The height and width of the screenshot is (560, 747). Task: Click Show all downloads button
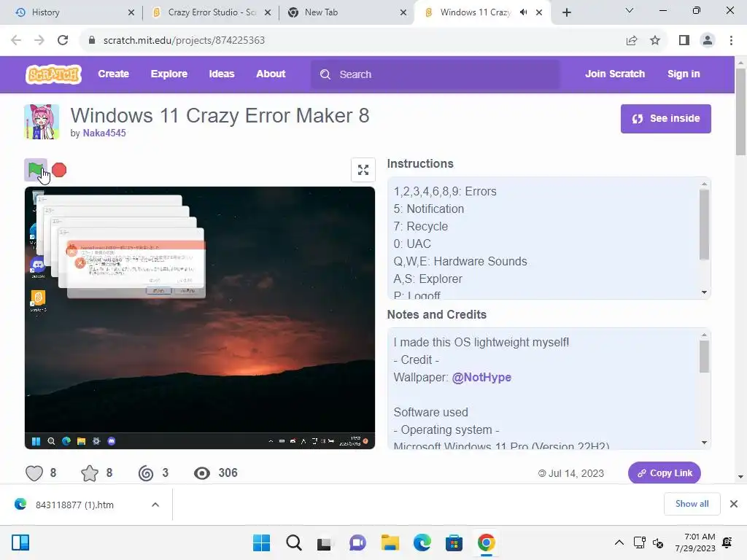(692, 504)
